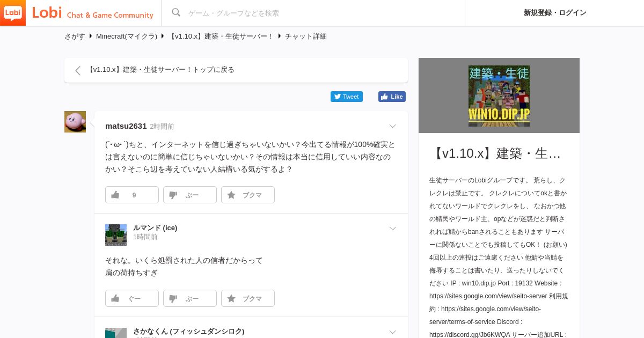Click the それな。いくら処罰された人の信者だからって reply text
This screenshot has height=338, width=644.
[184, 260]
